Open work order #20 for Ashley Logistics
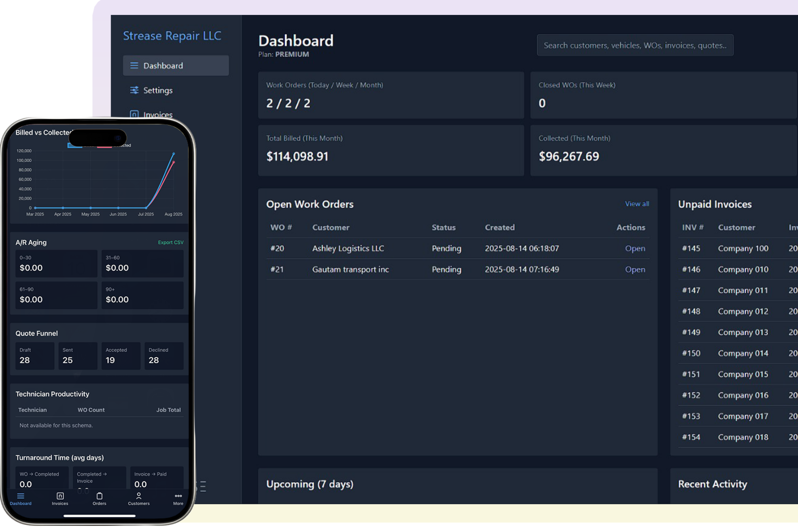This screenshot has width=798, height=532. point(635,249)
